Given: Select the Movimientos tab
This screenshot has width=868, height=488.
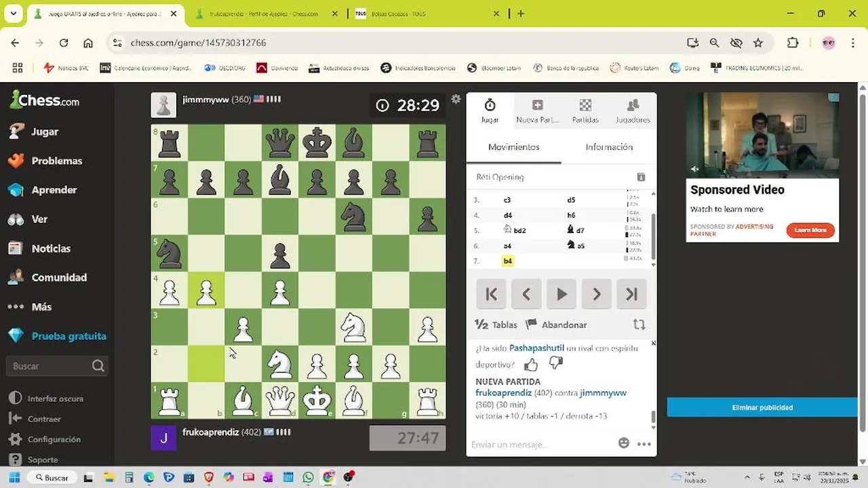Looking at the screenshot, I should (514, 147).
